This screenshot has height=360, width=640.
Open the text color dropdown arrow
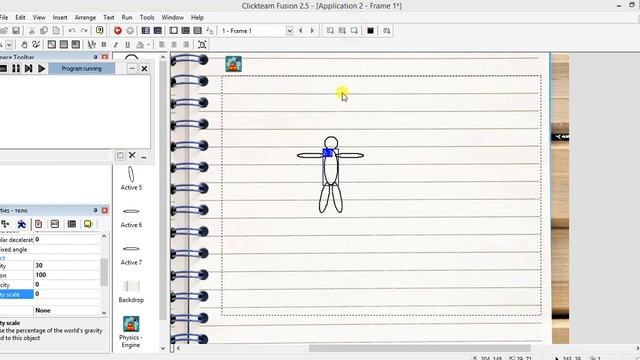(148, 44)
